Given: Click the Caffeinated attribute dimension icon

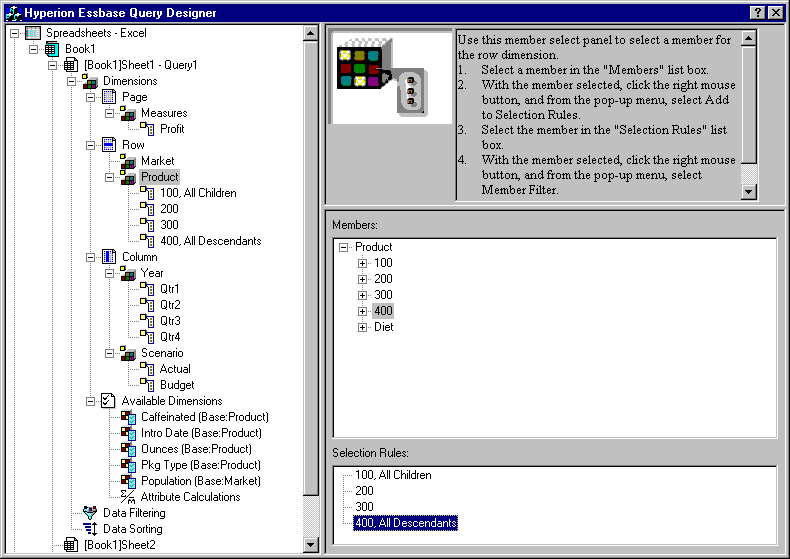Looking at the screenshot, I should 128,417.
